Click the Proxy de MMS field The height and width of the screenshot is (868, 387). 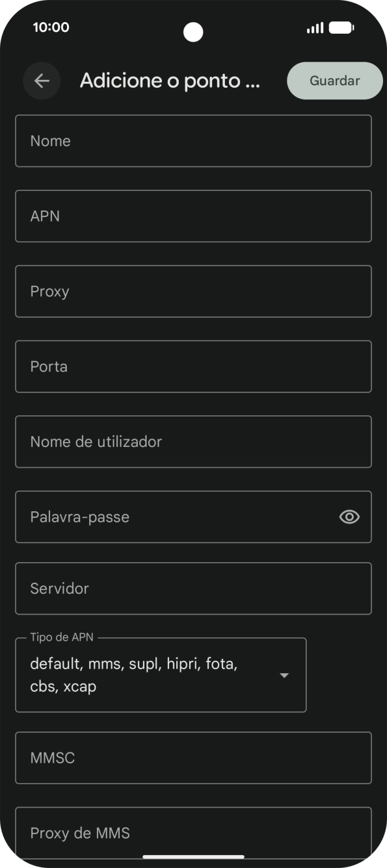point(193,832)
